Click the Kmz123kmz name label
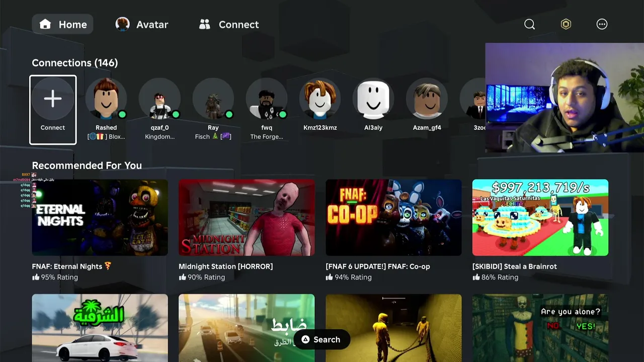 (320, 128)
